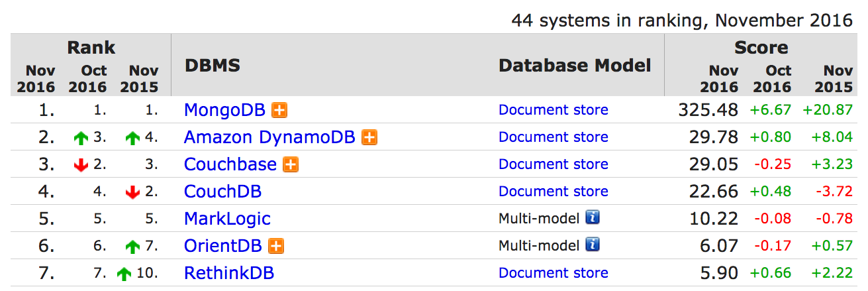Click Document store link in MongoDB row

(554, 110)
